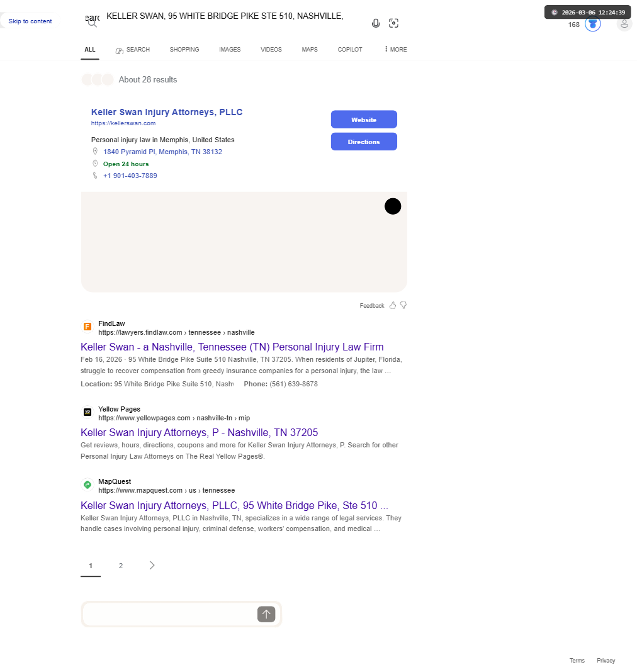The height and width of the screenshot is (672, 637).
Task: Open the MapQuest Keller Swan result
Action: click(235, 505)
